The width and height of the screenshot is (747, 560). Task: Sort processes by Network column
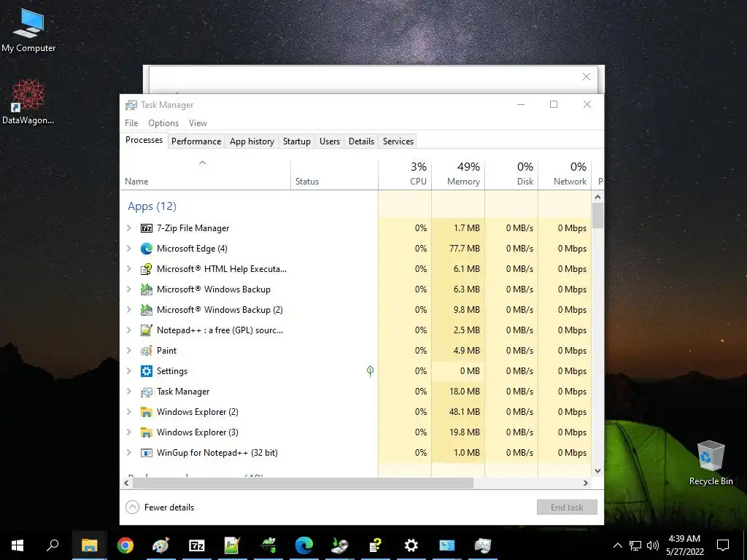[565, 175]
